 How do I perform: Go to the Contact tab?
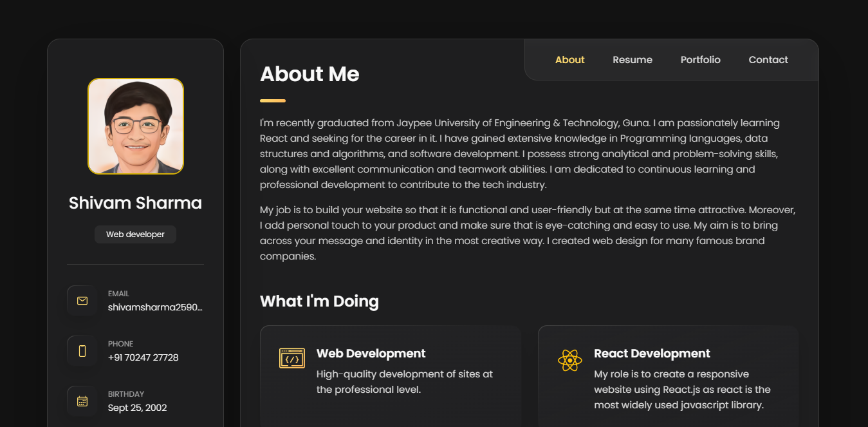tap(768, 60)
